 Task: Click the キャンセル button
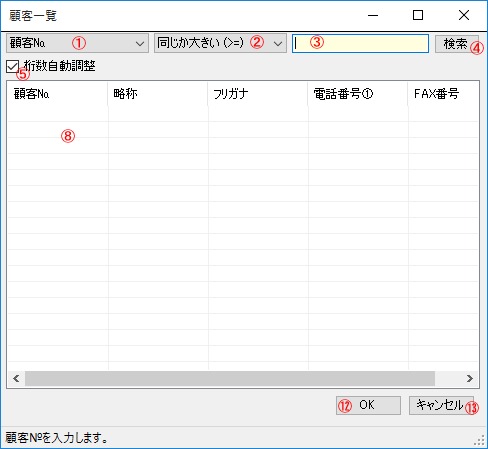[x=441, y=405]
